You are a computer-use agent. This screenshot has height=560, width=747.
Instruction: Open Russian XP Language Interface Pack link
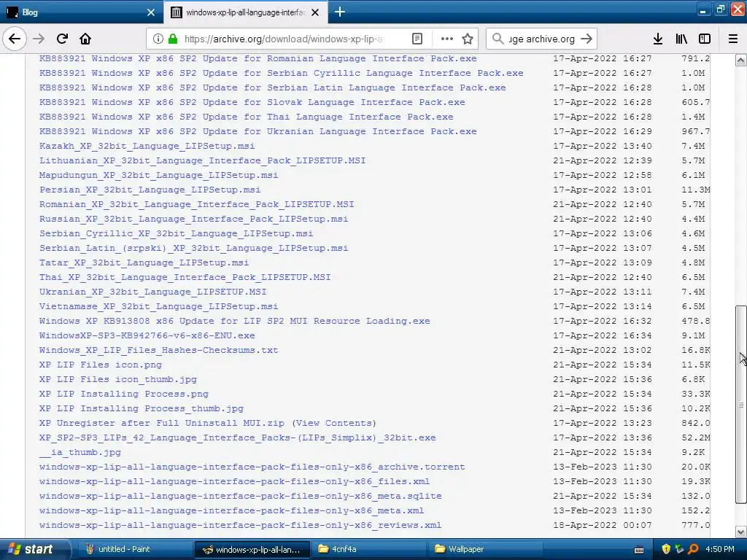[193, 219]
